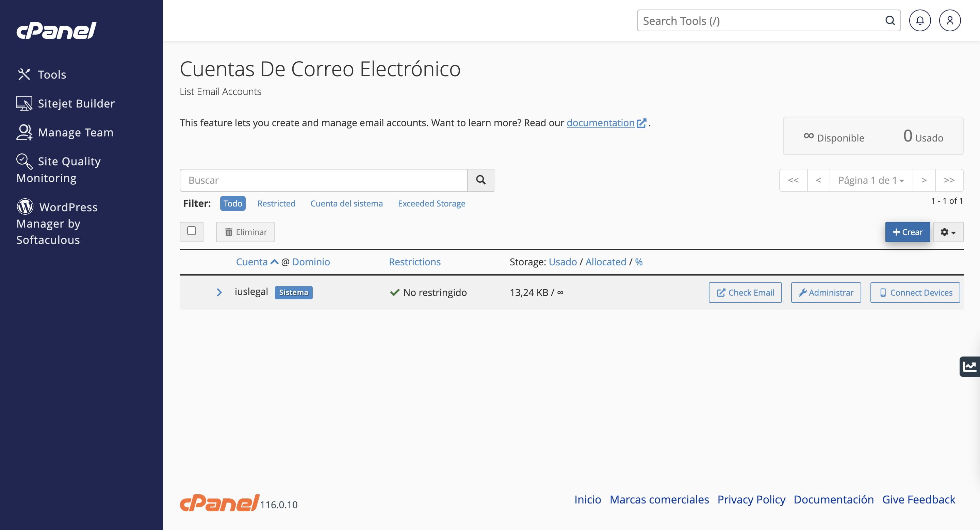980x530 pixels.
Task: Click the notifications bell icon
Action: coord(919,20)
